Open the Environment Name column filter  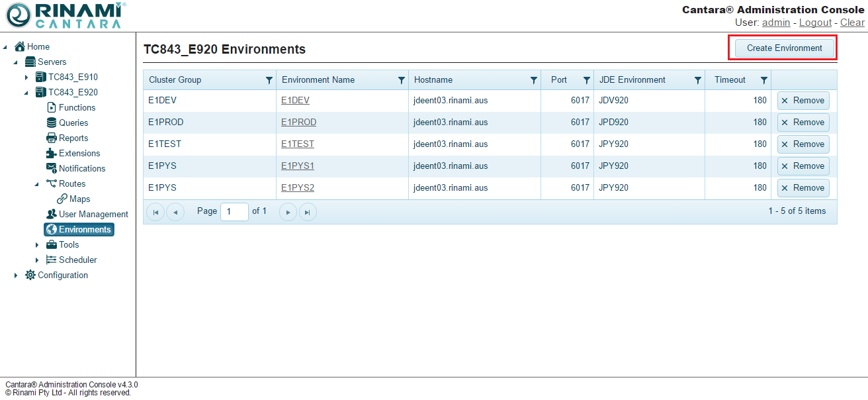(x=401, y=80)
